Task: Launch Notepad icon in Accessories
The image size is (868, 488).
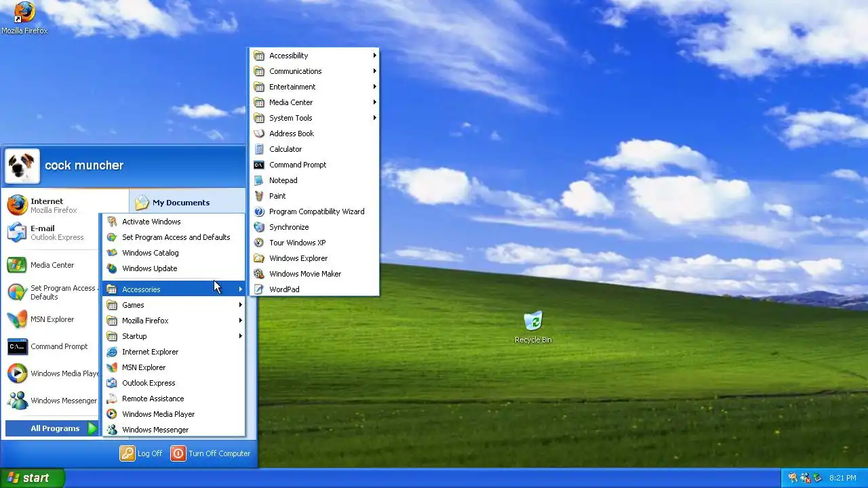Action: (259, 180)
